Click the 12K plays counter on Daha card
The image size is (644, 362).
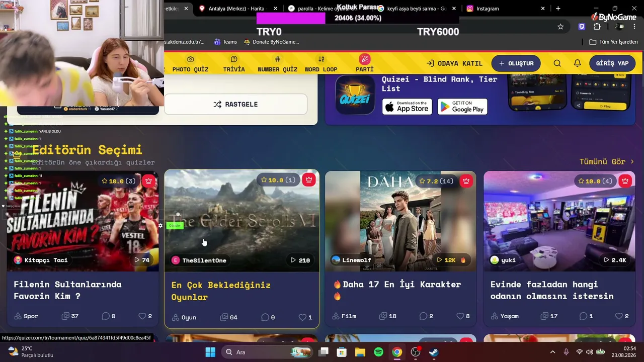click(451, 260)
